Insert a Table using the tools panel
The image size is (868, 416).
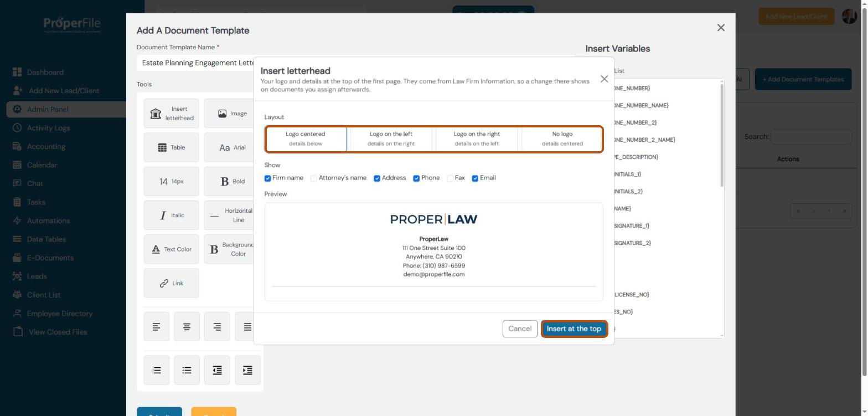click(172, 147)
